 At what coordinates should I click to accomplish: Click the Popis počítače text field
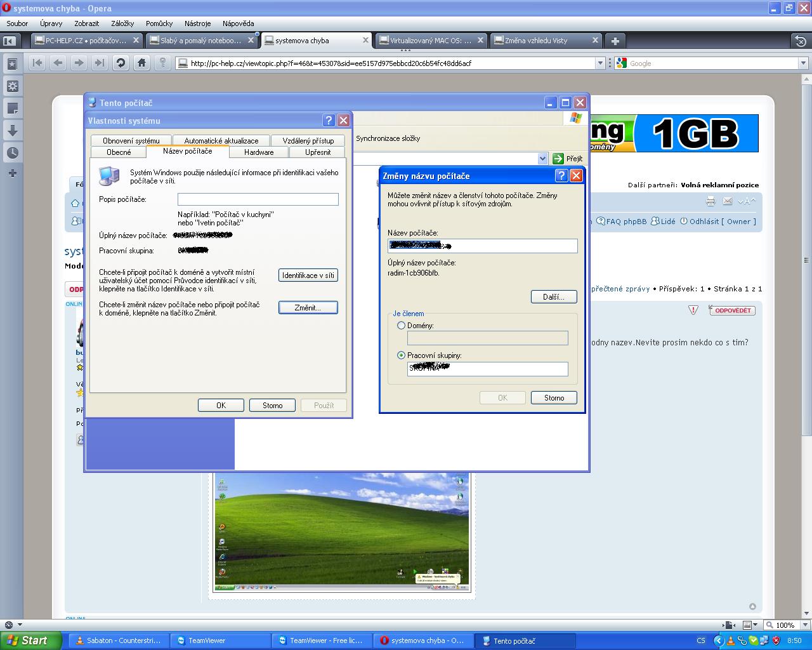[258, 199]
